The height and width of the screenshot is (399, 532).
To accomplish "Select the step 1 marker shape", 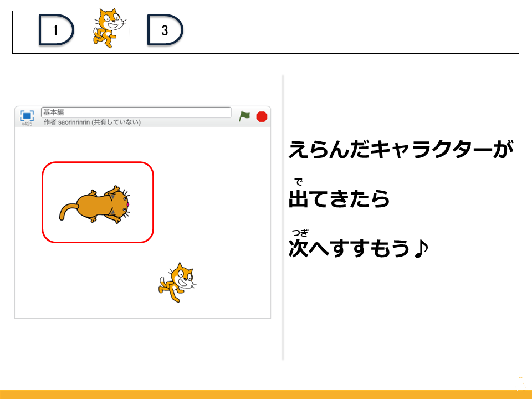I will pos(56,30).
